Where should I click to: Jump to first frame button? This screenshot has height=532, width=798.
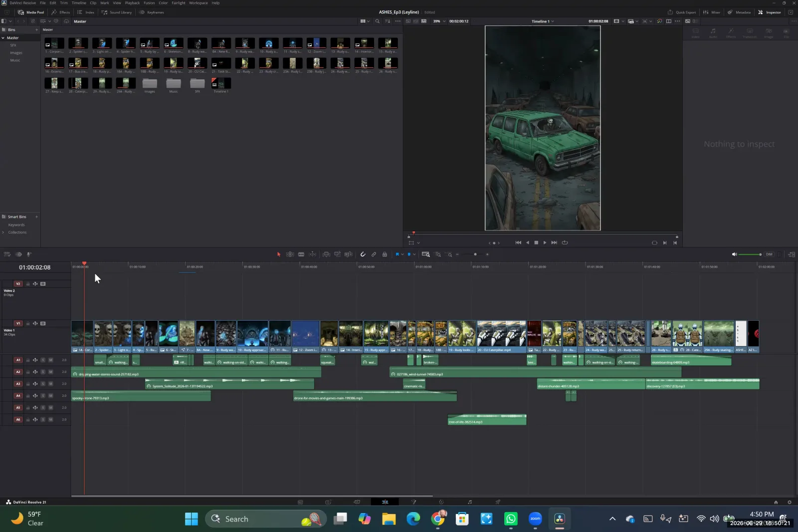[x=518, y=243]
